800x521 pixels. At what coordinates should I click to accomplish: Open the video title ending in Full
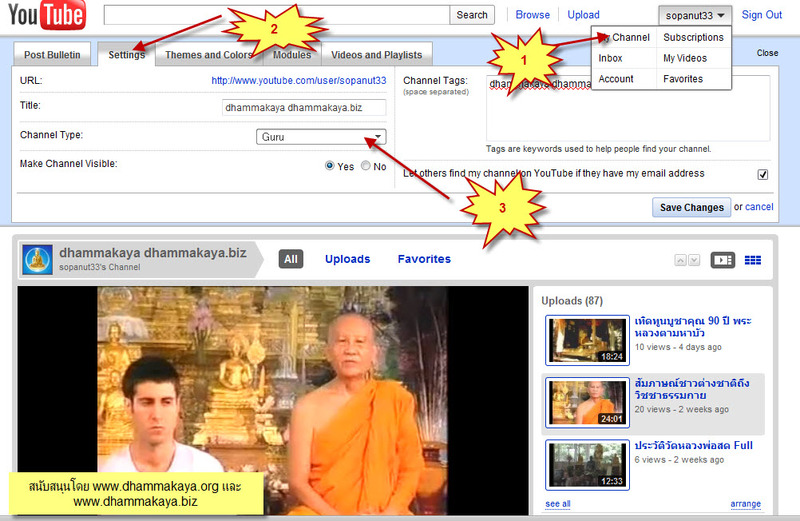693,445
